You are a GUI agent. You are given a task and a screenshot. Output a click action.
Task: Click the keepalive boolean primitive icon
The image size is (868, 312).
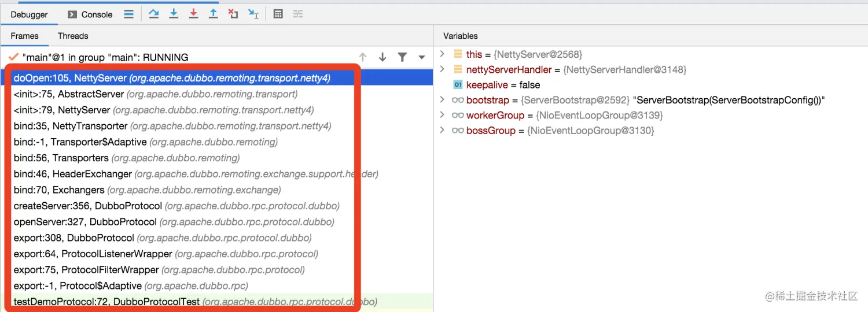[x=458, y=85]
